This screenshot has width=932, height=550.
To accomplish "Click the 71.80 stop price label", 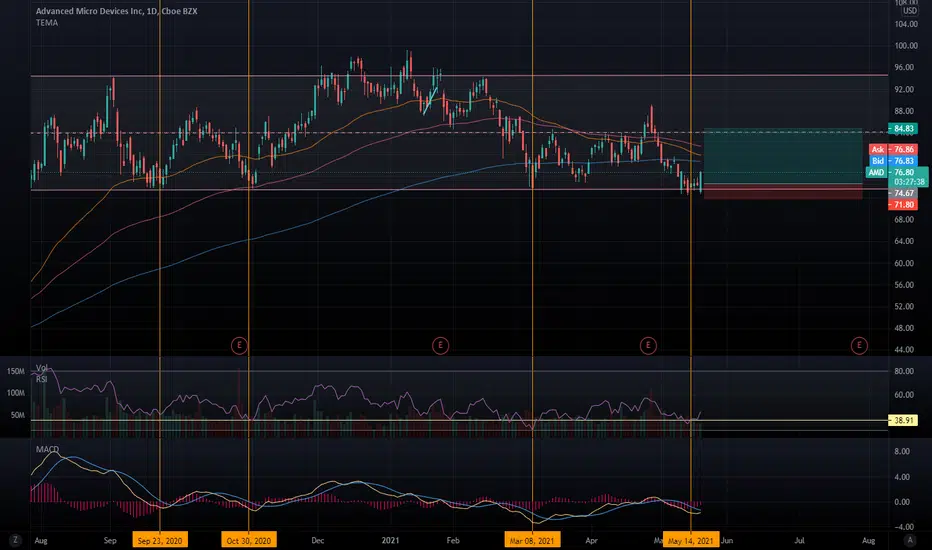I will click(903, 205).
